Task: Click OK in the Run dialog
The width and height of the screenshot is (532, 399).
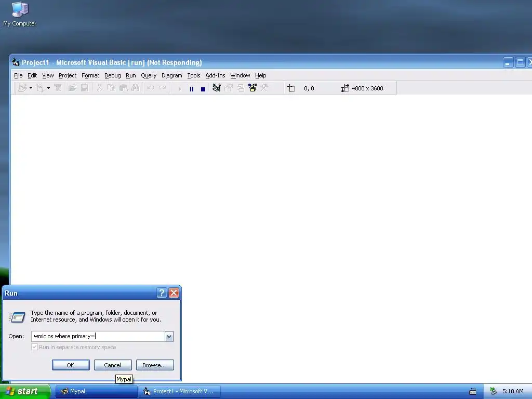Action: [71, 365]
